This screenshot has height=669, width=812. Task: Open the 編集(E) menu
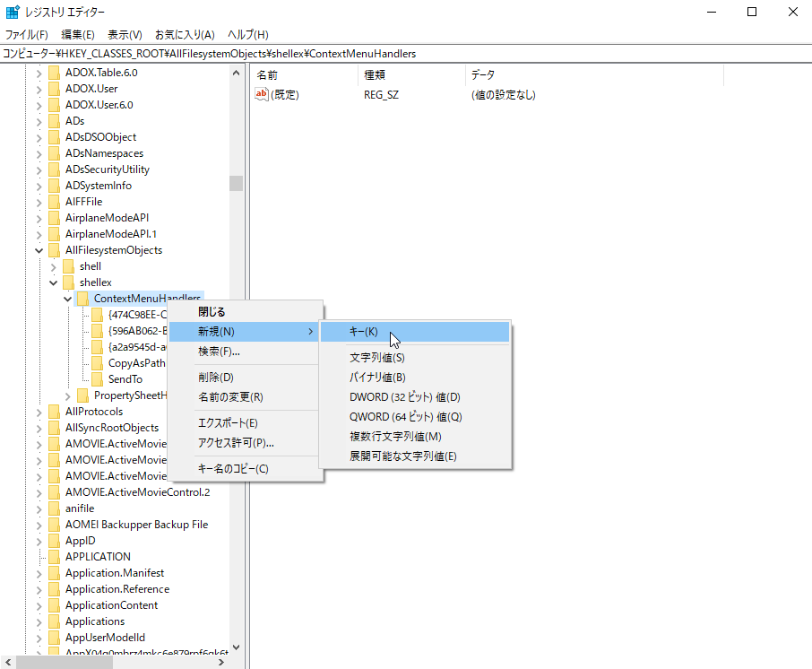click(78, 35)
